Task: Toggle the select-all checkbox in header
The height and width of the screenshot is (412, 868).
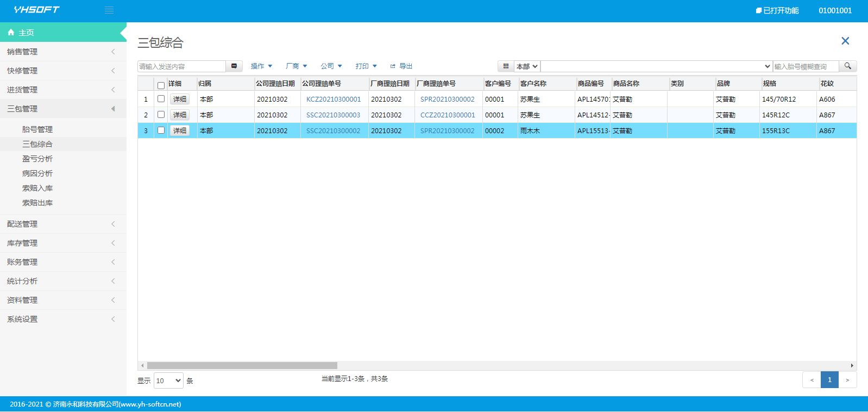Action: [161, 85]
